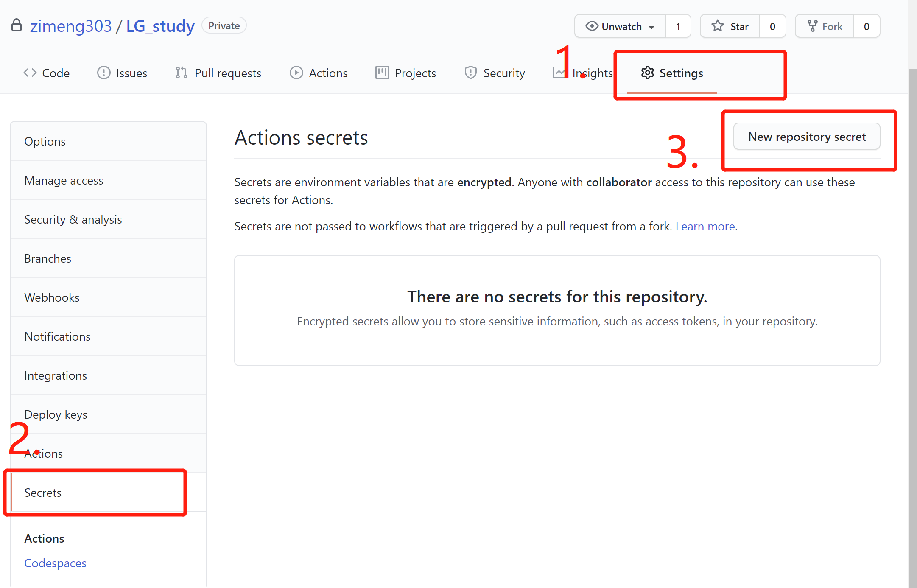The height and width of the screenshot is (588, 917).
Task: Open Branches settings page
Action: point(109,258)
